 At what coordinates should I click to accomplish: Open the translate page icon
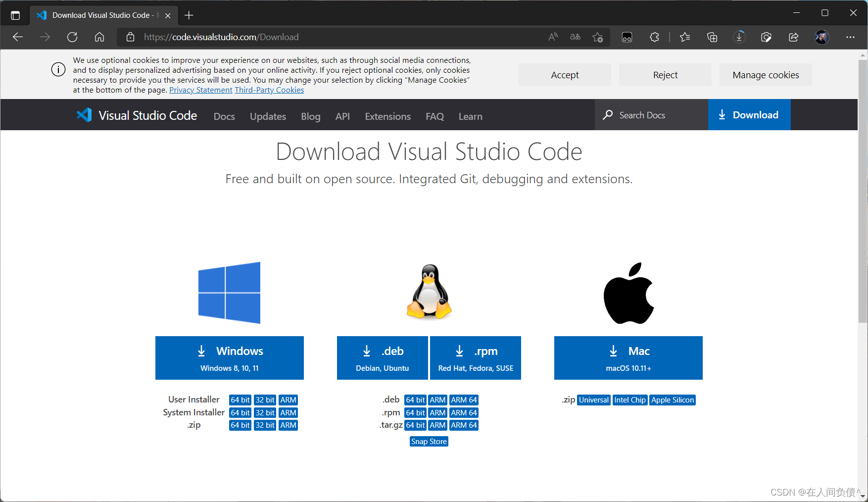pyautogui.click(x=575, y=37)
